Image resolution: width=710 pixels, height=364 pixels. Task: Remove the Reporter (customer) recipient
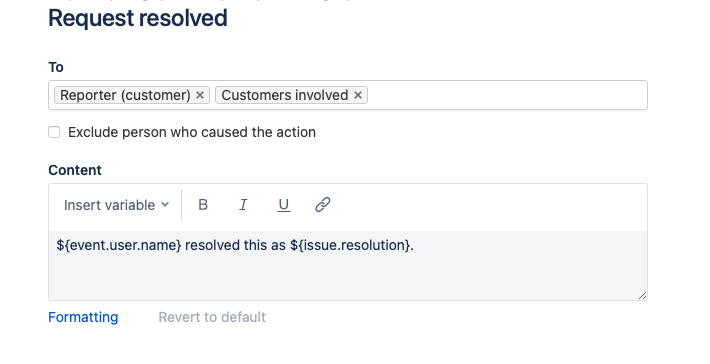pos(200,95)
